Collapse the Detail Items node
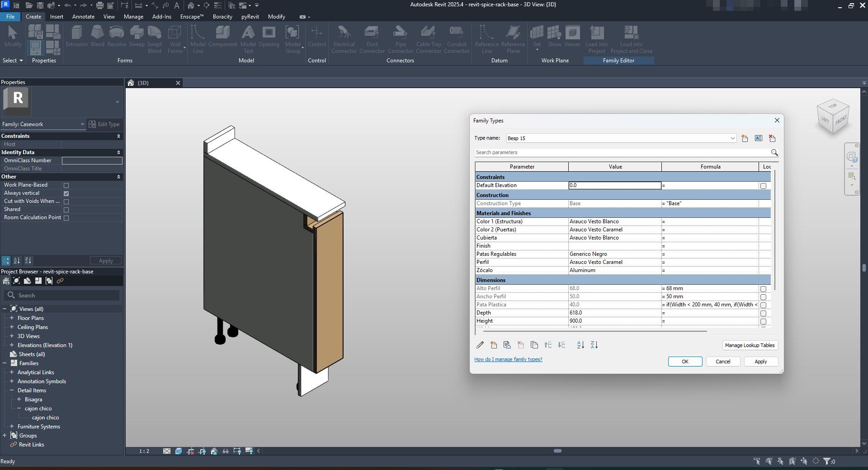Viewport: 868px width, 470px height. [x=12, y=390]
